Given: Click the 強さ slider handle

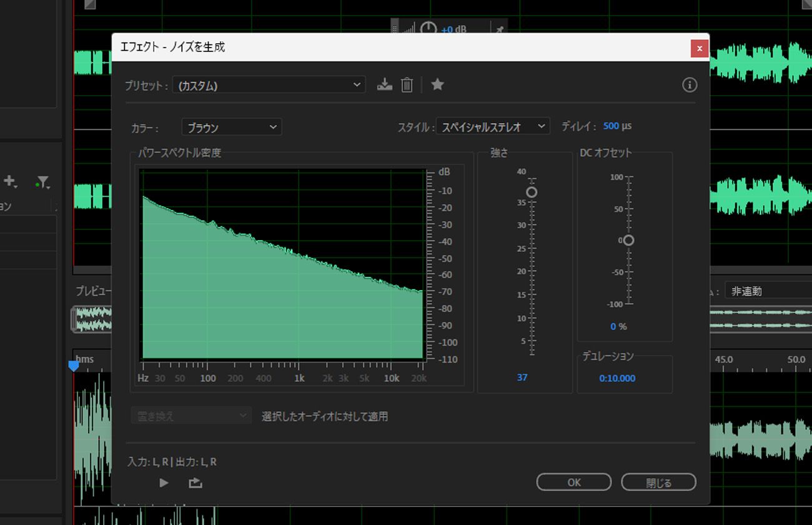Looking at the screenshot, I should (532, 192).
